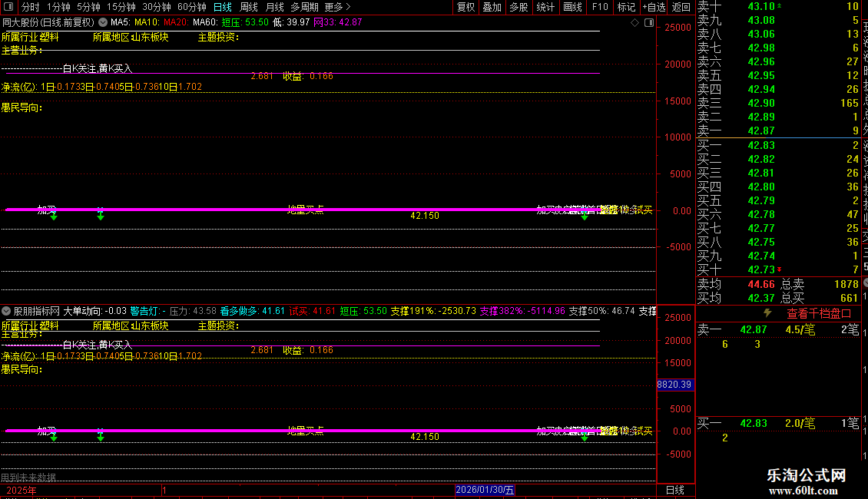Screen dimensions: 868x499
Task: Open the F10 company info
Action: (x=600, y=7)
